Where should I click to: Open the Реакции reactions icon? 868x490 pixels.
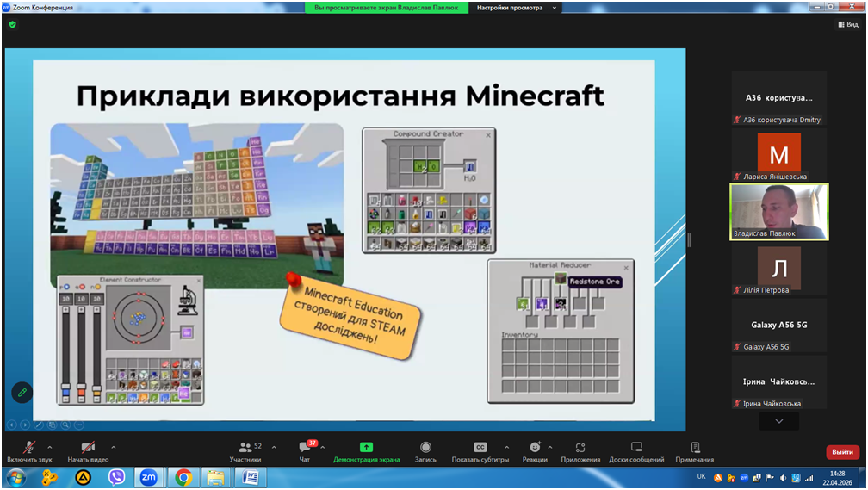(x=535, y=448)
